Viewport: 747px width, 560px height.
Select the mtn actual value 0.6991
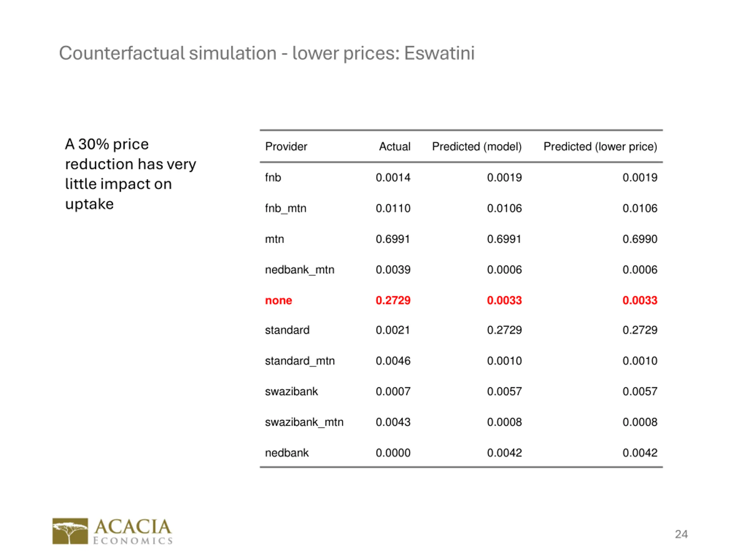tap(393, 239)
